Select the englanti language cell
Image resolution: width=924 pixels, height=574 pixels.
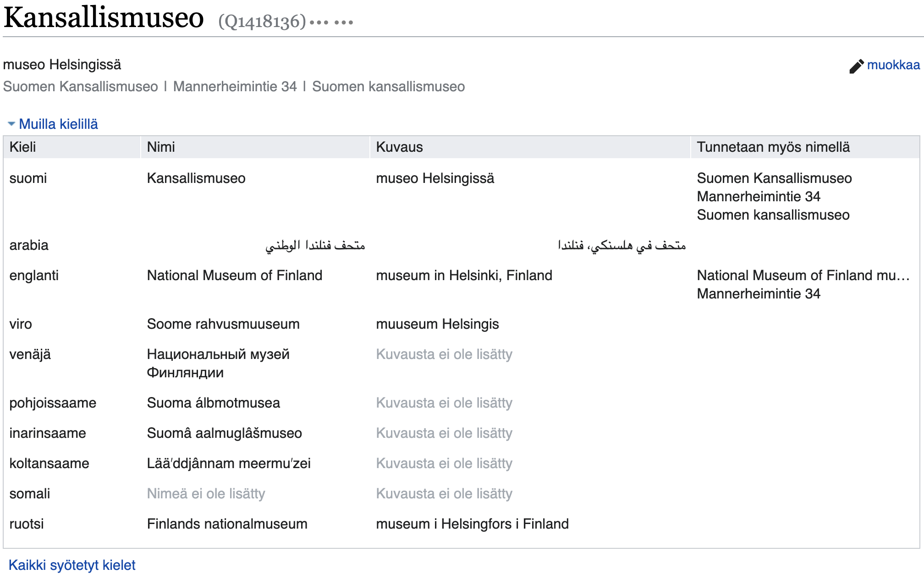pos(34,276)
